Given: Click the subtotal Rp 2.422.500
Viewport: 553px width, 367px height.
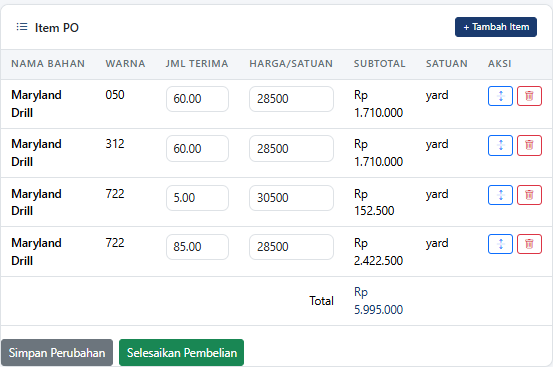Looking at the screenshot, I should (x=378, y=251).
